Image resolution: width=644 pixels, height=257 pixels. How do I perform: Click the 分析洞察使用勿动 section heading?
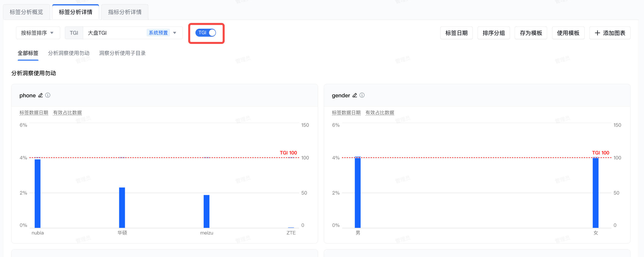(33, 73)
